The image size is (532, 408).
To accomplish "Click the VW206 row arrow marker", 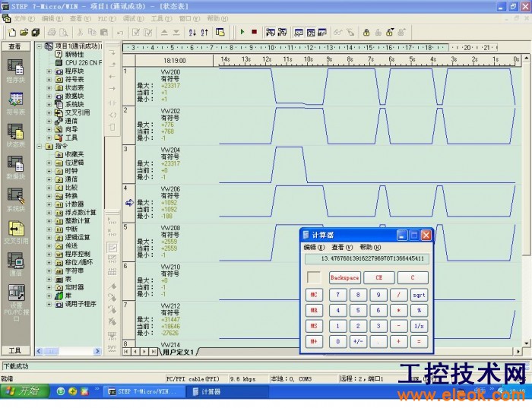I will click(x=129, y=203).
